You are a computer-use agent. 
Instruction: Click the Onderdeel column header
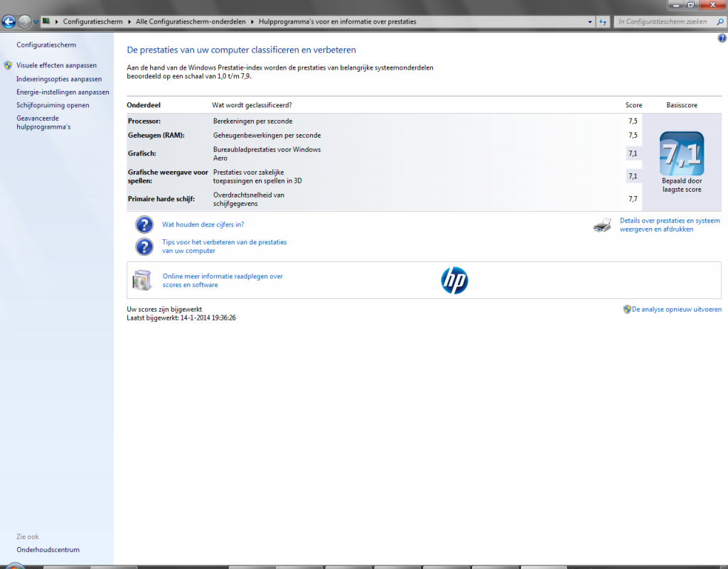[144, 105]
